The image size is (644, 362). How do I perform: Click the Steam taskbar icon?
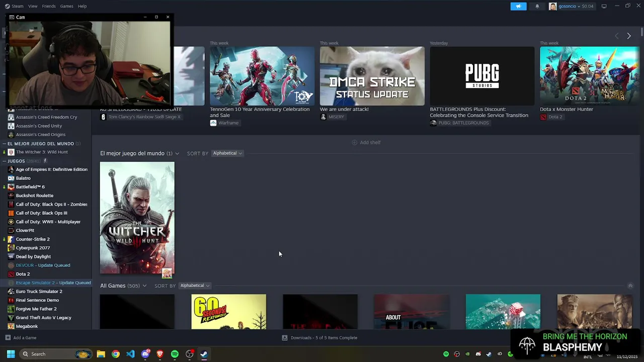[204, 354]
